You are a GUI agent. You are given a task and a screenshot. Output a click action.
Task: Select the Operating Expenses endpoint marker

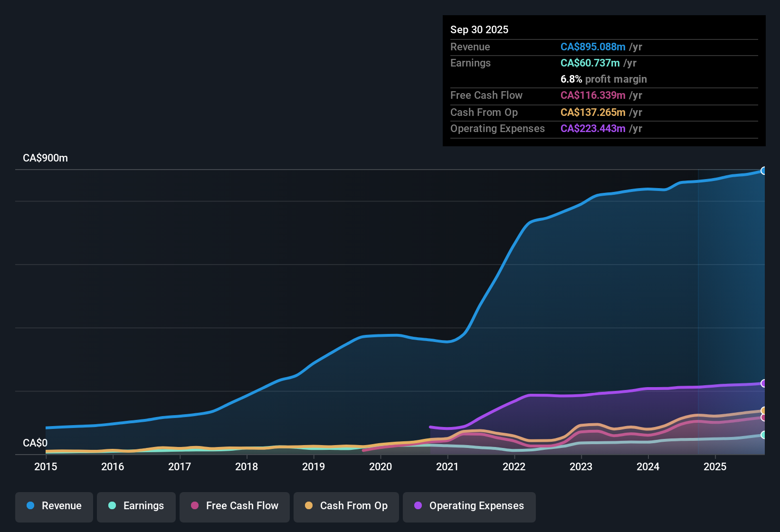(764, 384)
